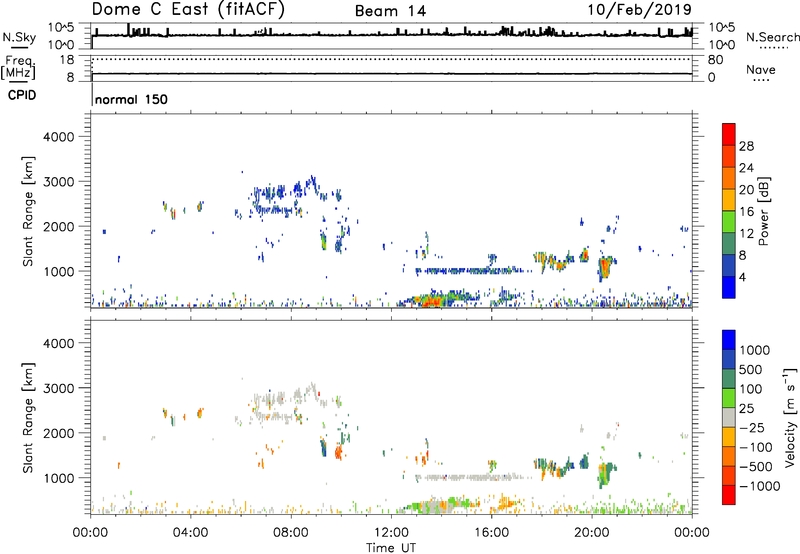The height and width of the screenshot is (554, 800).
Task: Select the "Beam 14" label
Action: (390, 11)
